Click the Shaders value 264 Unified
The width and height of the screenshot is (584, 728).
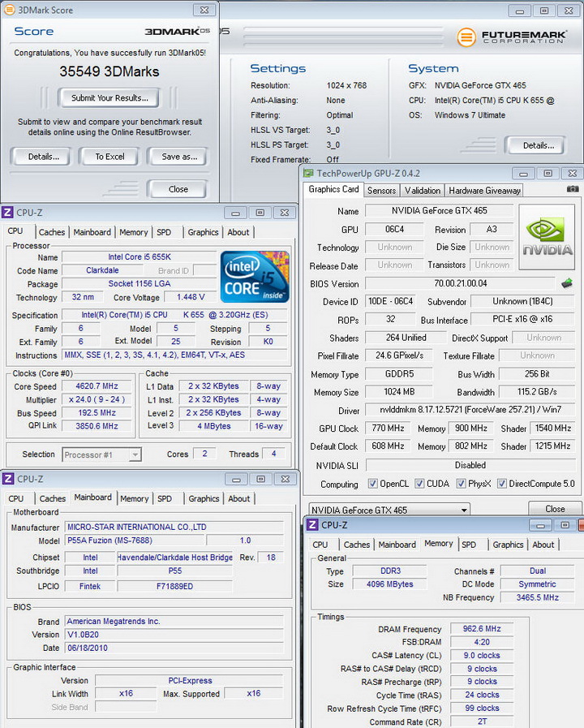[x=406, y=338]
